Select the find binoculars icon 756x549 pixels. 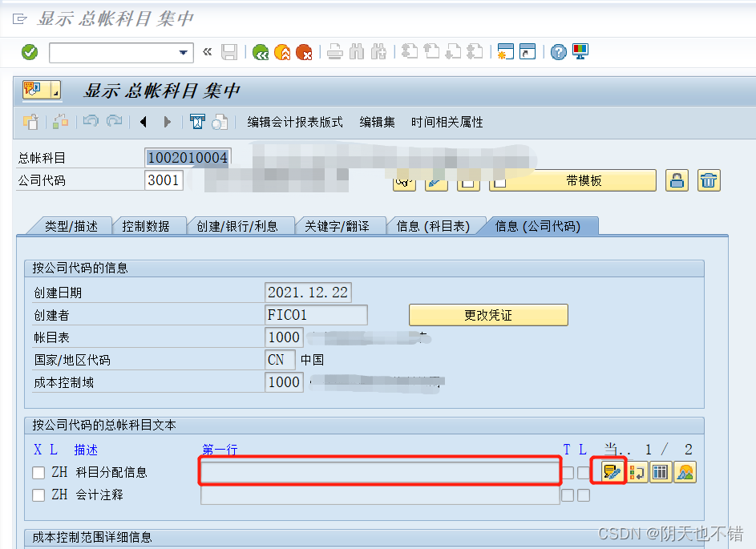pos(355,52)
